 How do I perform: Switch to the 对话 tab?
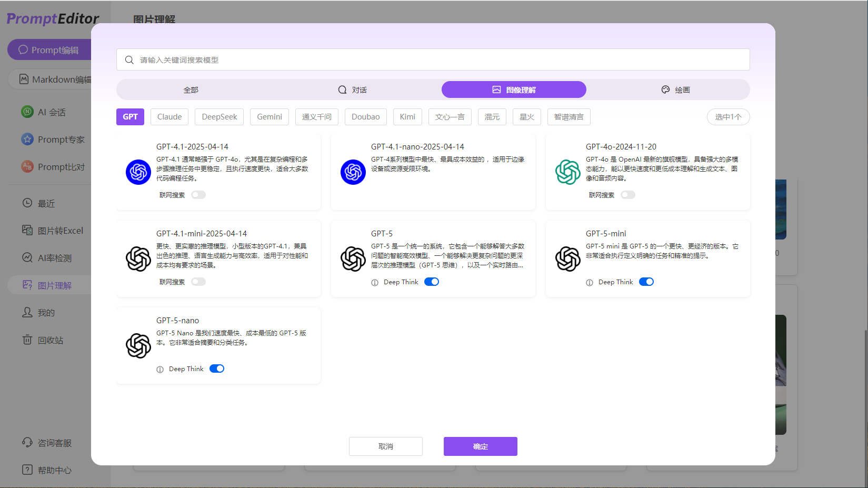coord(353,90)
